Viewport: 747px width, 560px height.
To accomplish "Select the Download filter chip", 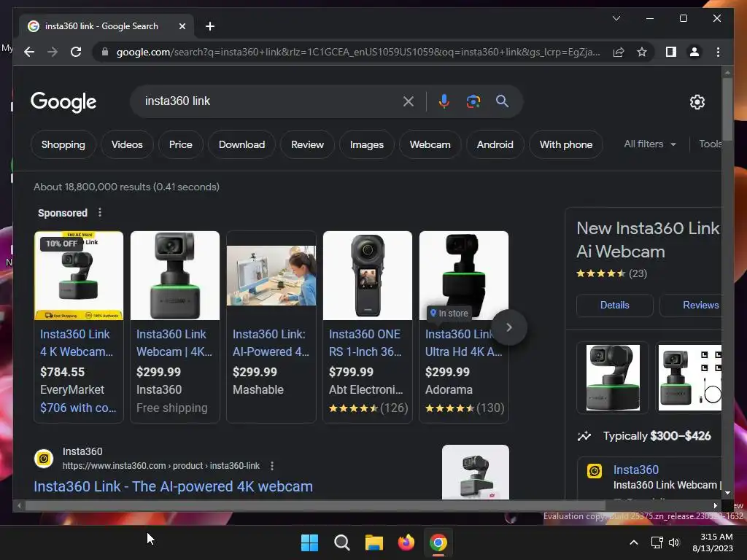I will point(241,144).
